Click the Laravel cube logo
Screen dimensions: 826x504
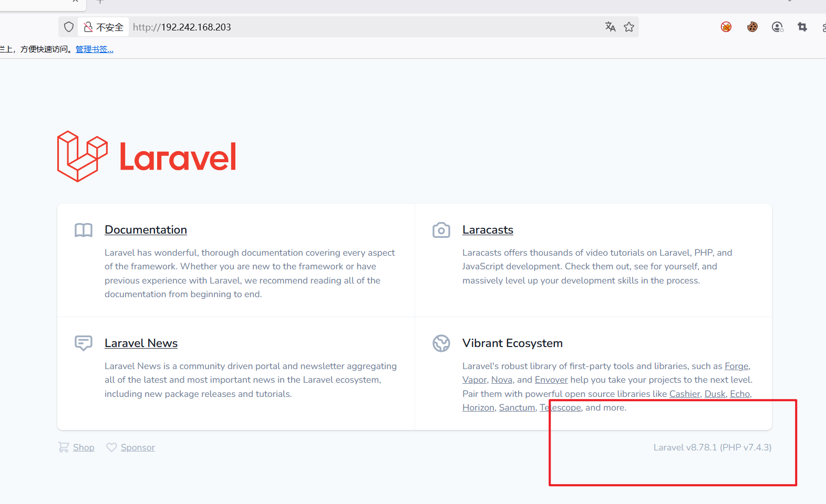coord(82,156)
